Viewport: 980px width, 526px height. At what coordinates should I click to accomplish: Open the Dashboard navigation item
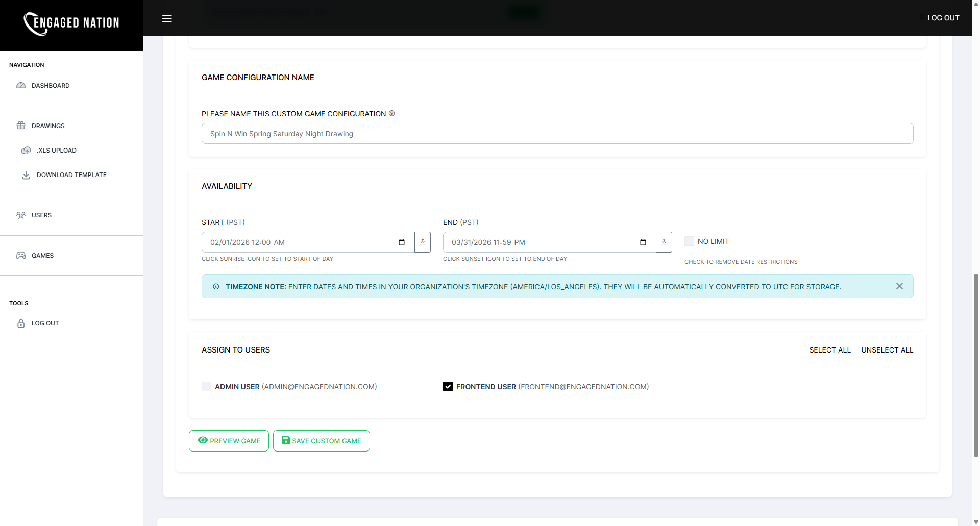tap(51, 85)
